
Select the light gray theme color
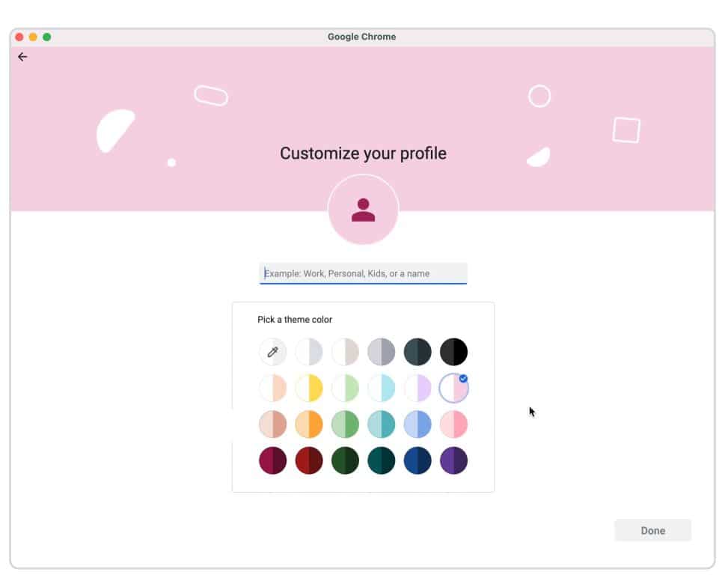click(309, 352)
